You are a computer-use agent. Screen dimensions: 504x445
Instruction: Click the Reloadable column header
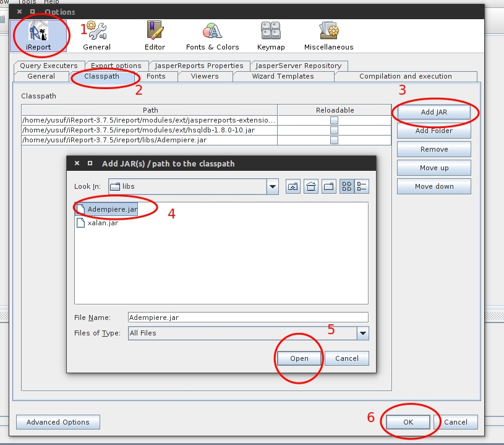335,110
